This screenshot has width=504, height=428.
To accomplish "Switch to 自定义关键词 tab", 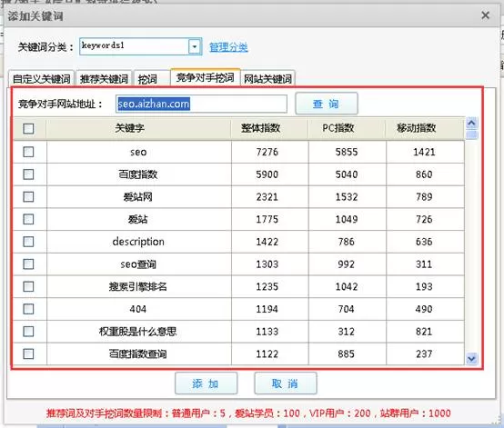I will coord(41,78).
